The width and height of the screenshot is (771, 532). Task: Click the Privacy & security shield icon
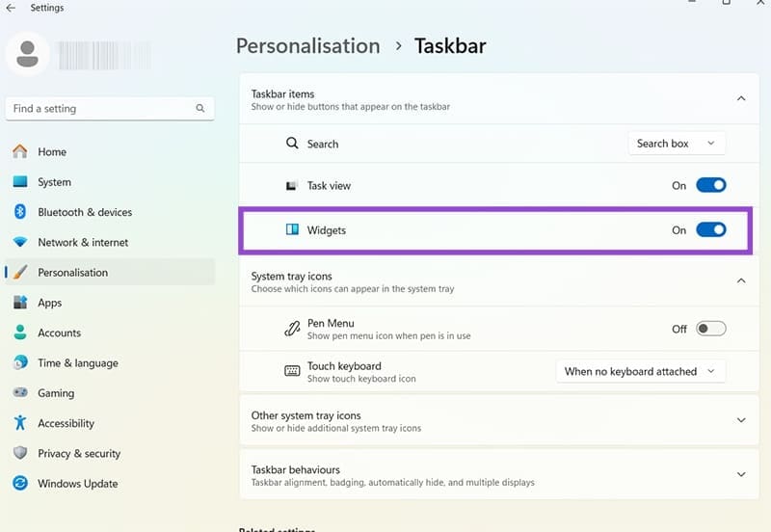(x=20, y=453)
